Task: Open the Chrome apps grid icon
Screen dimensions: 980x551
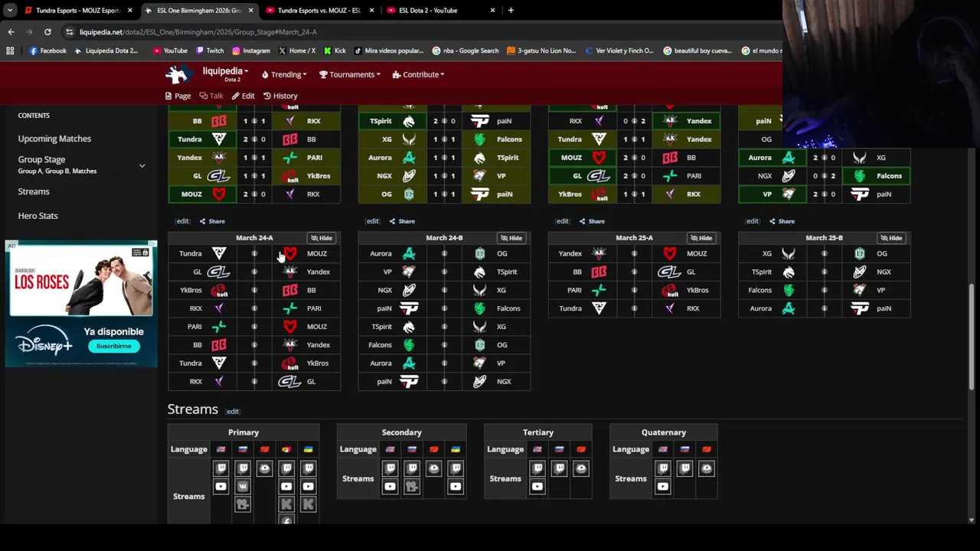Action: click(10, 51)
